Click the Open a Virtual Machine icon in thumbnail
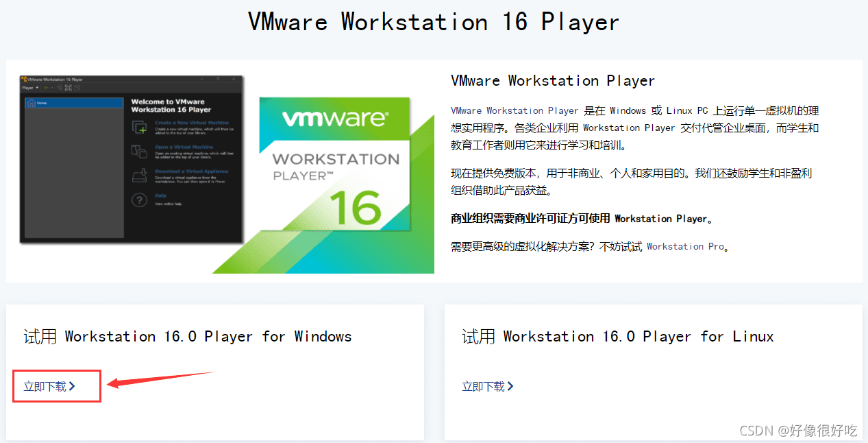Image resolution: width=868 pixels, height=443 pixels. point(139,152)
